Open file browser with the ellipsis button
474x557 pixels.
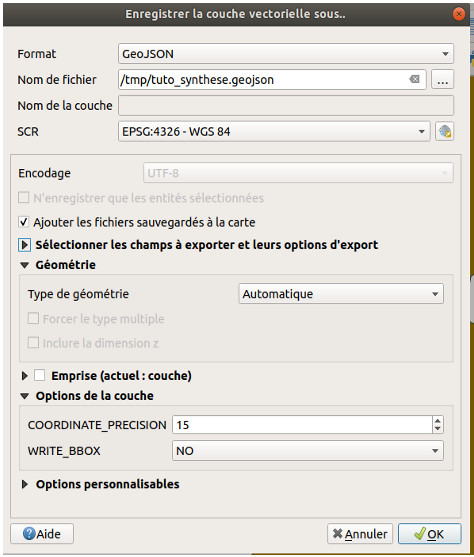442,80
